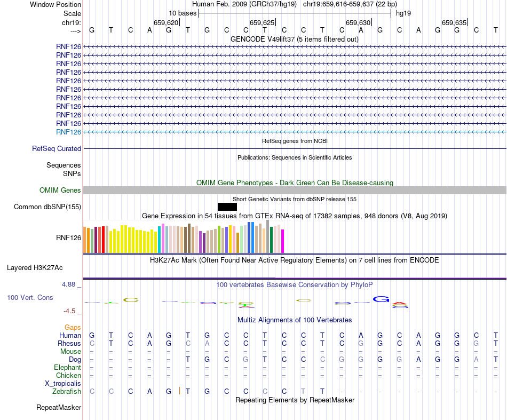Click the hg19 label beside the scale bar

(x=403, y=13)
